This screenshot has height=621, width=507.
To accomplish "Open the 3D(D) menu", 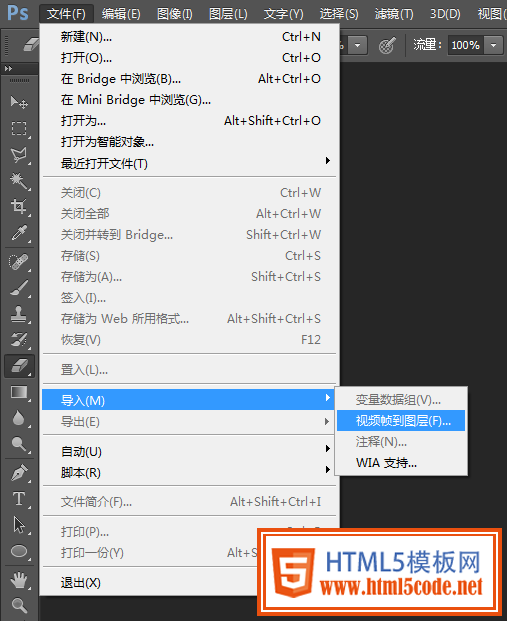I will point(445,14).
